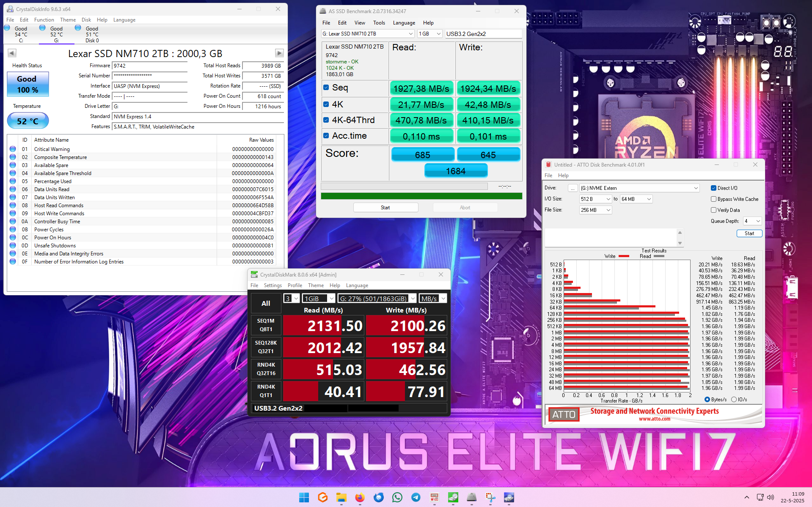Open the Tools menu in AS SSD
The height and width of the screenshot is (507, 812).
(x=379, y=23)
